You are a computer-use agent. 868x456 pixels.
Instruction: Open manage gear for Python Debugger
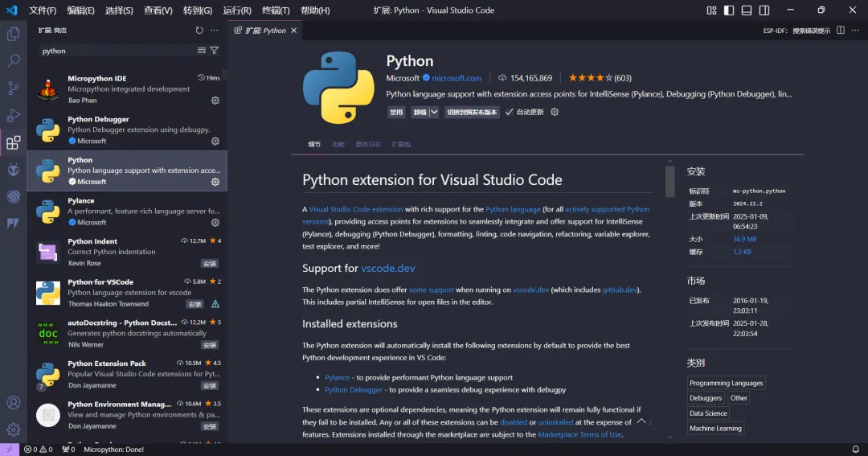tap(215, 142)
